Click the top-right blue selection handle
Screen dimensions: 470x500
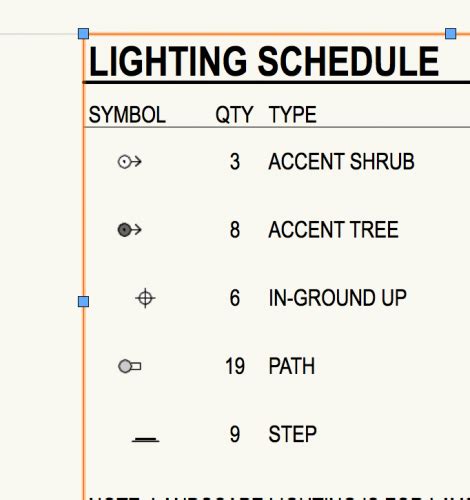(451, 34)
